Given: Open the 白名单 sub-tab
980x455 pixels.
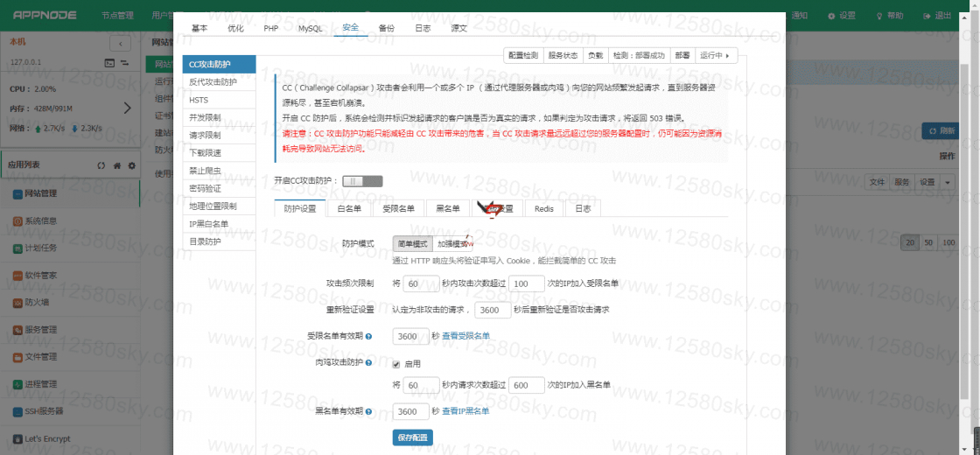Looking at the screenshot, I should (x=349, y=209).
